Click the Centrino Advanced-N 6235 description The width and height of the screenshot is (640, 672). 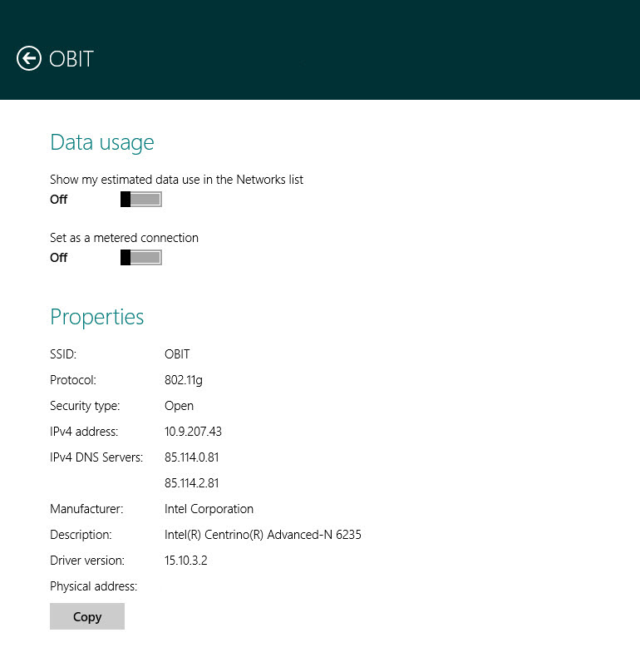263,535
